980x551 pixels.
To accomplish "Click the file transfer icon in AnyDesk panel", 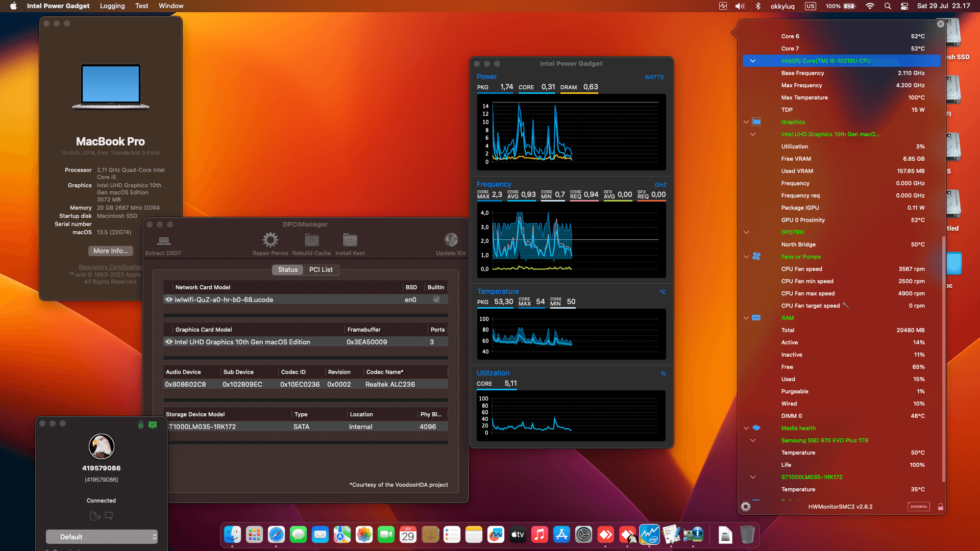I will [94, 516].
